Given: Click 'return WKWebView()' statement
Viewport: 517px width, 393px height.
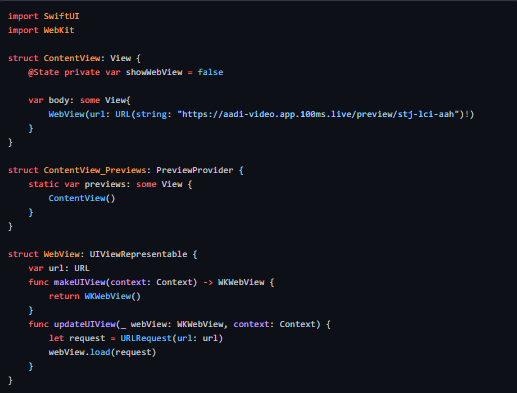Looking at the screenshot, I should [x=95, y=296].
